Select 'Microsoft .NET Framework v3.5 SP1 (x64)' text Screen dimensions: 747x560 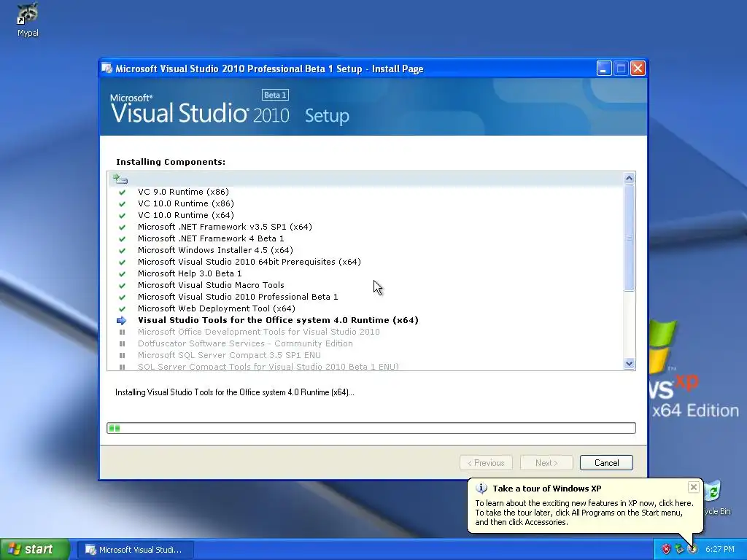tap(225, 227)
